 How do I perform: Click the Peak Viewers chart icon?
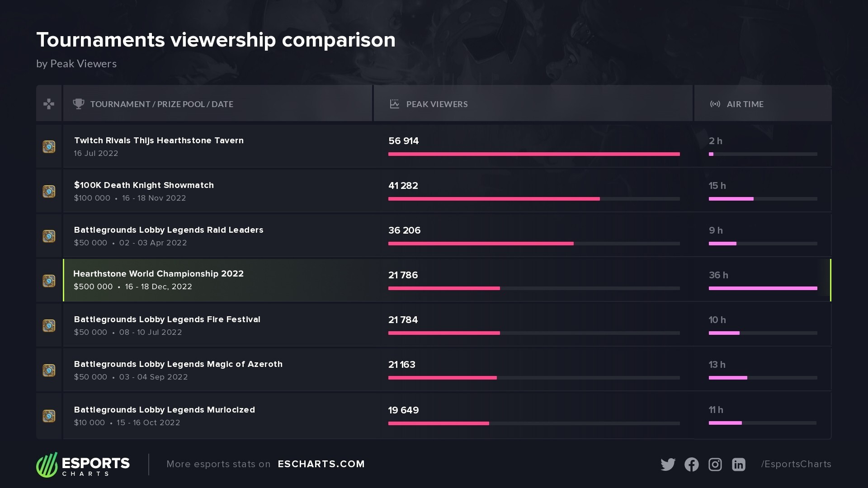pos(394,104)
